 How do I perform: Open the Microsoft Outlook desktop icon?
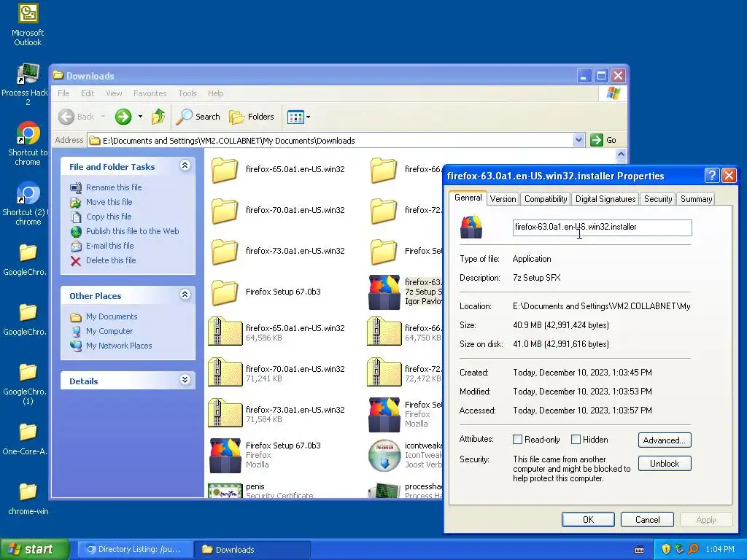click(28, 24)
